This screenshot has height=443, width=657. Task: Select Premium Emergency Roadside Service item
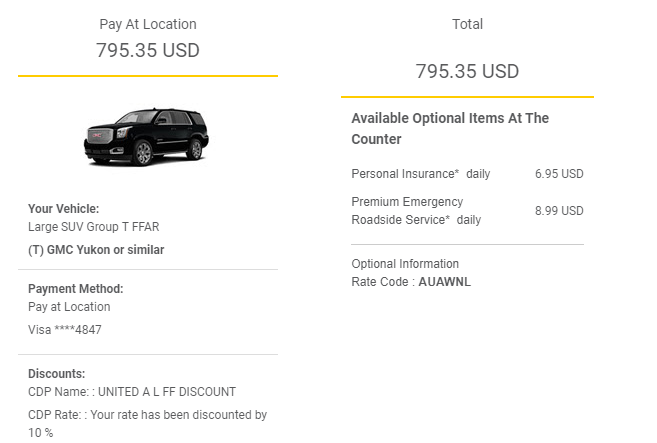(x=416, y=211)
